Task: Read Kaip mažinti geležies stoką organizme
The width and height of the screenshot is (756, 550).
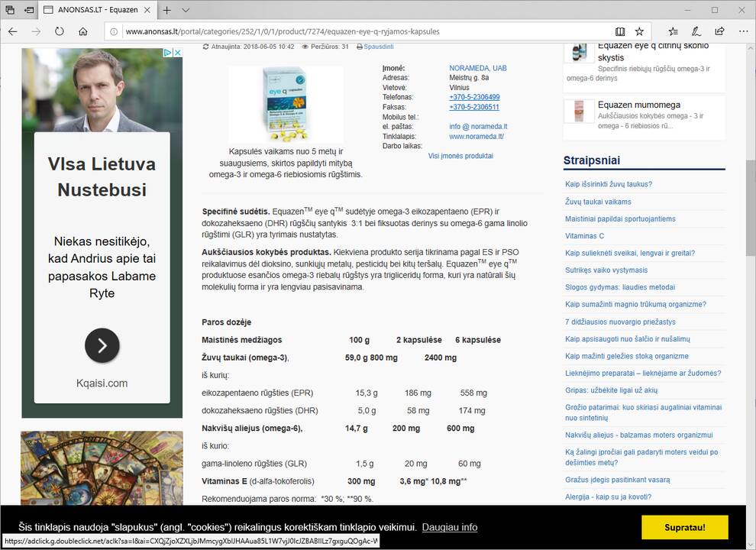Action: (x=627, y=356)
